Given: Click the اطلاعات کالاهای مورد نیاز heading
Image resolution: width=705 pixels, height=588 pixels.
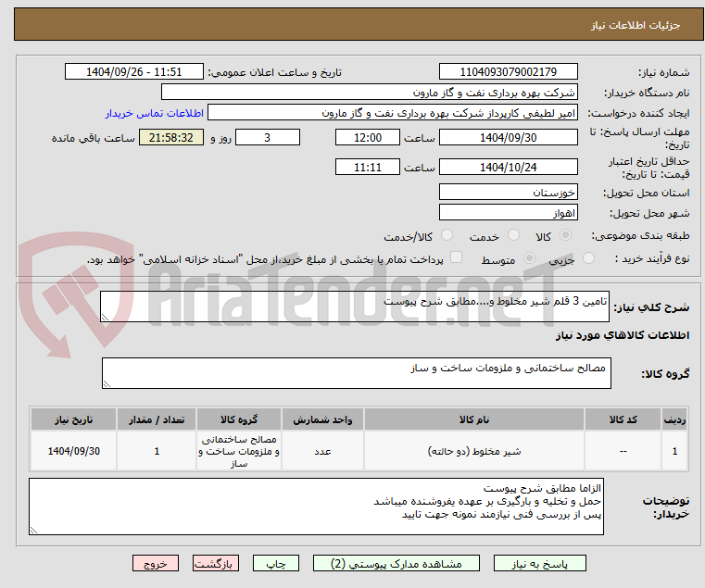Looking at the screenshot, I should [623, 335].
